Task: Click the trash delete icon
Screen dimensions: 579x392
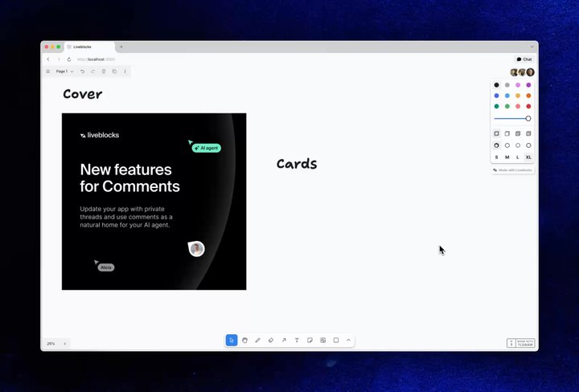Action: point(104,71)
